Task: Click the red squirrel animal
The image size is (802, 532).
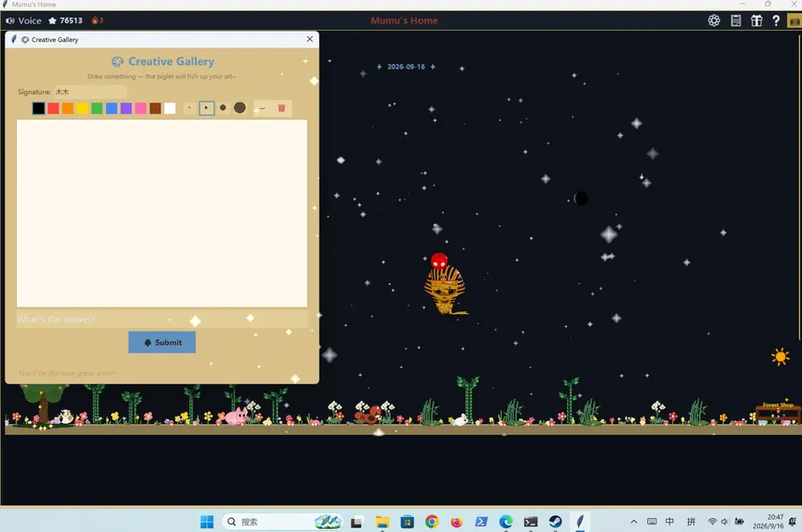Action: pyautogui.click(x=367, y=415)
